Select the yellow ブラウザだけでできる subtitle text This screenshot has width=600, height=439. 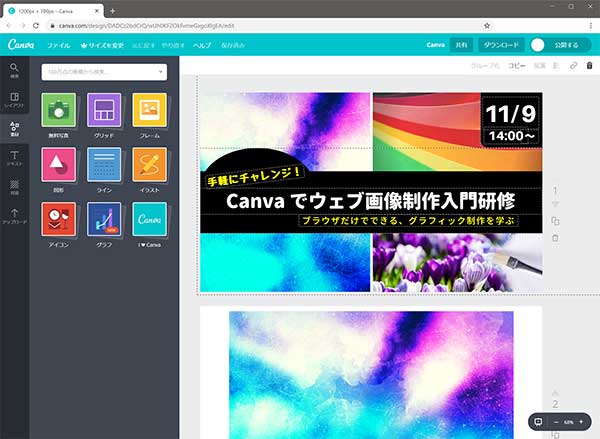(408, 220)
